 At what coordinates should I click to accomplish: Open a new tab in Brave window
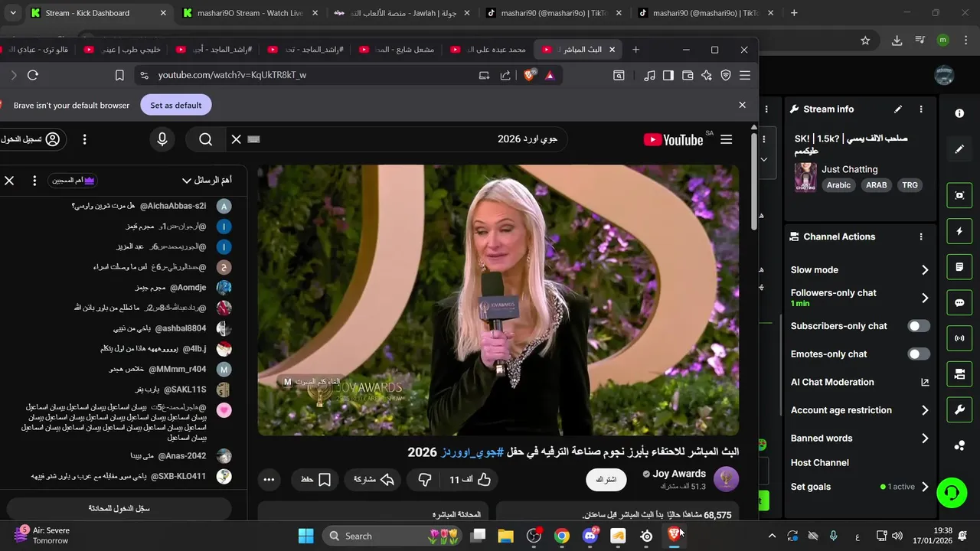pyautogui.click(x=635, y=50)
